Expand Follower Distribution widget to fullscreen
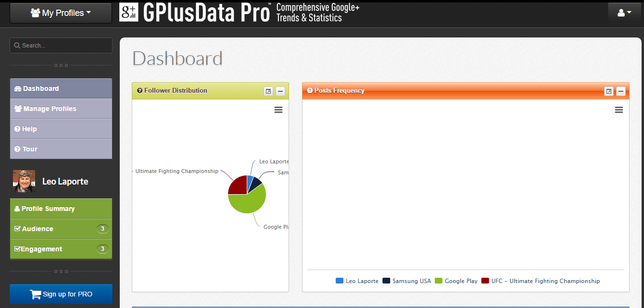 (x=268, y=91)
